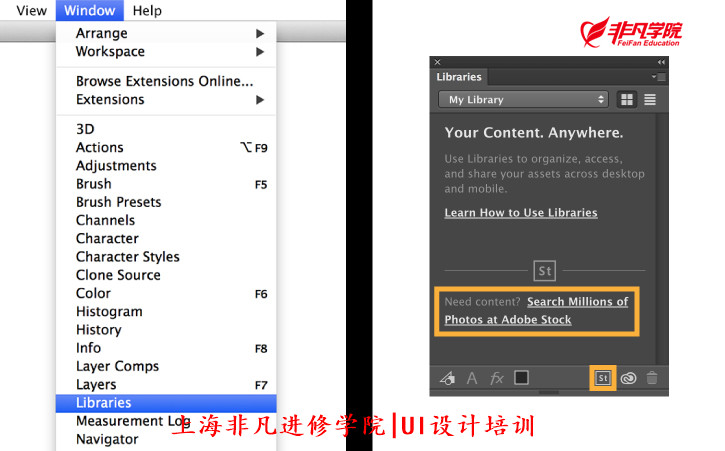Screen dimensions: 725x451
Task: Select Layer Comps menu entry
Action: [166, 366]
